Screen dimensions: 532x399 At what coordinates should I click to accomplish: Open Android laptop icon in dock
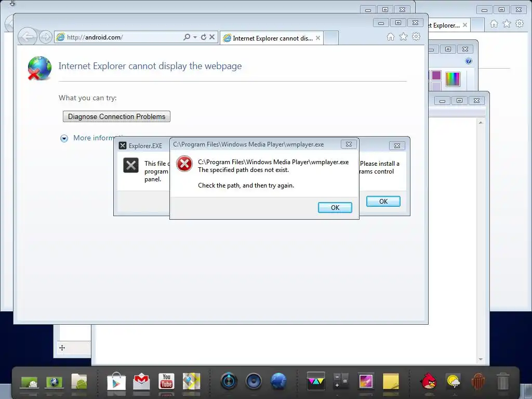click(x=29, y=382)
